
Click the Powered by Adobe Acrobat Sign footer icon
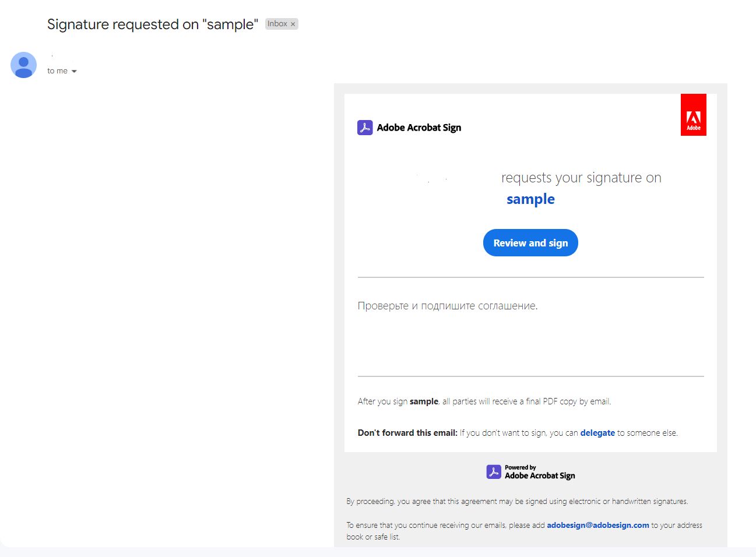click(494, 472)
